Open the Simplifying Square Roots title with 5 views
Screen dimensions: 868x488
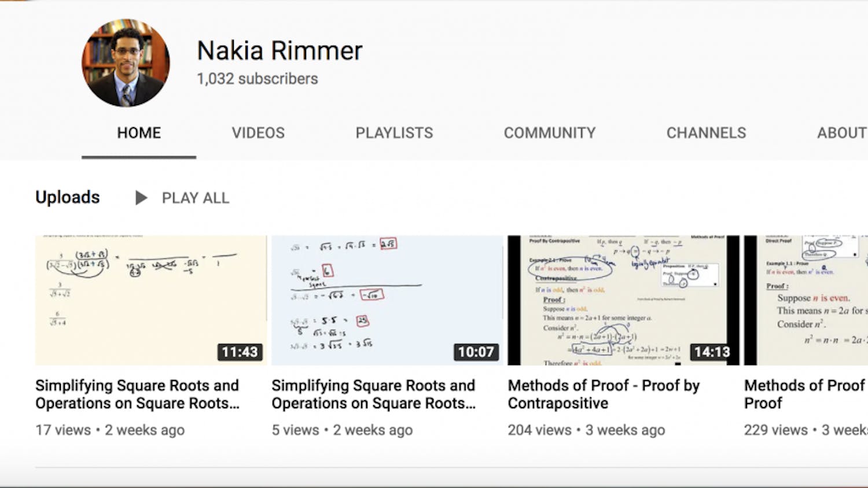point(373,394)
